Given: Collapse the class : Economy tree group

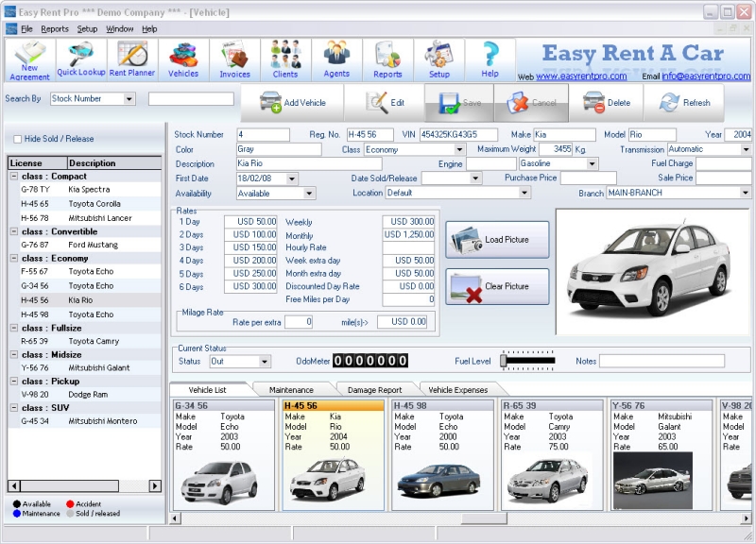Looking at the screenshot, I should [x=14, y=258].
